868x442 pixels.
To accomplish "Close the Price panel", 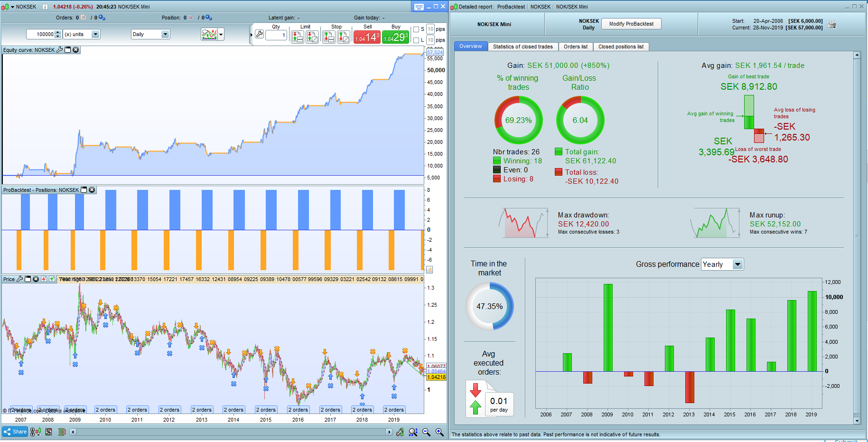I will tap(36, 279).
